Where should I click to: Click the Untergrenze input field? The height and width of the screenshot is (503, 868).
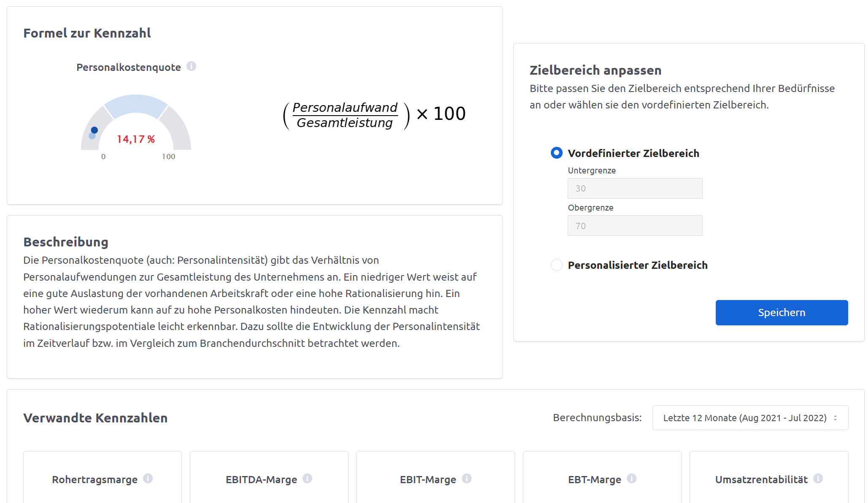point(635,188)
